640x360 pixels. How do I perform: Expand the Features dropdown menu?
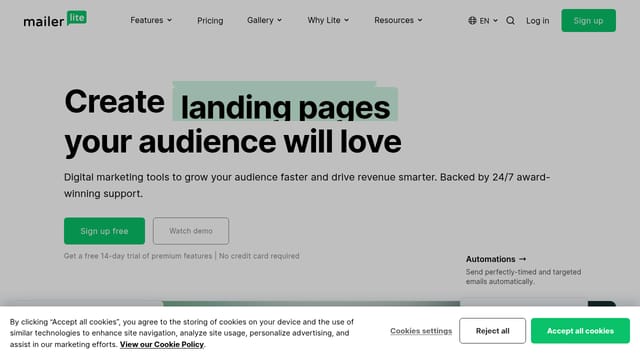coord(151,20)
